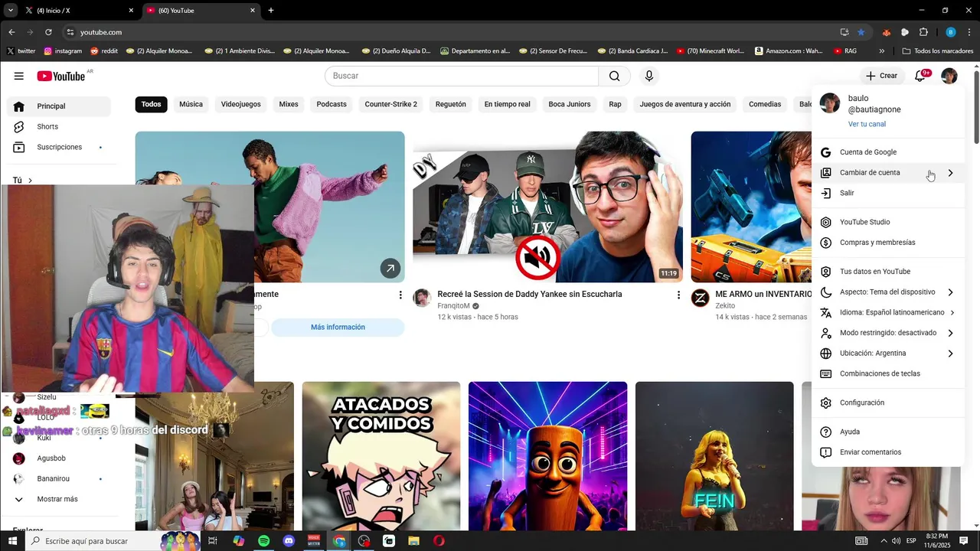Bookmark star in address bar

pyautogui.click(x=861, y=32)
